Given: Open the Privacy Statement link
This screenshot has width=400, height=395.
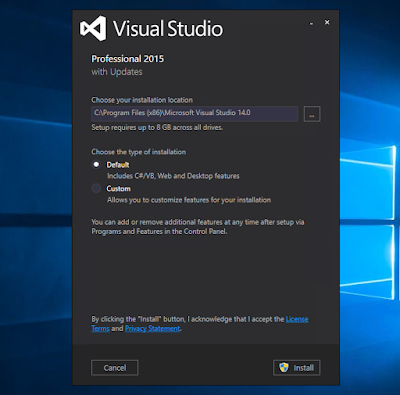Looking at the screenshot, I should 153,328.
